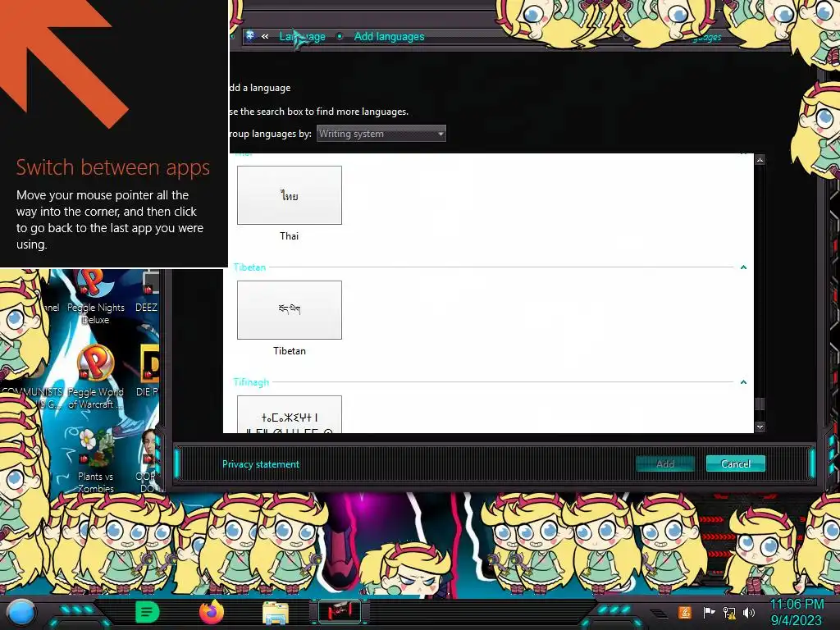Launch Firefox from the taskbar
The image size is (840, 630).
point(211,611)
